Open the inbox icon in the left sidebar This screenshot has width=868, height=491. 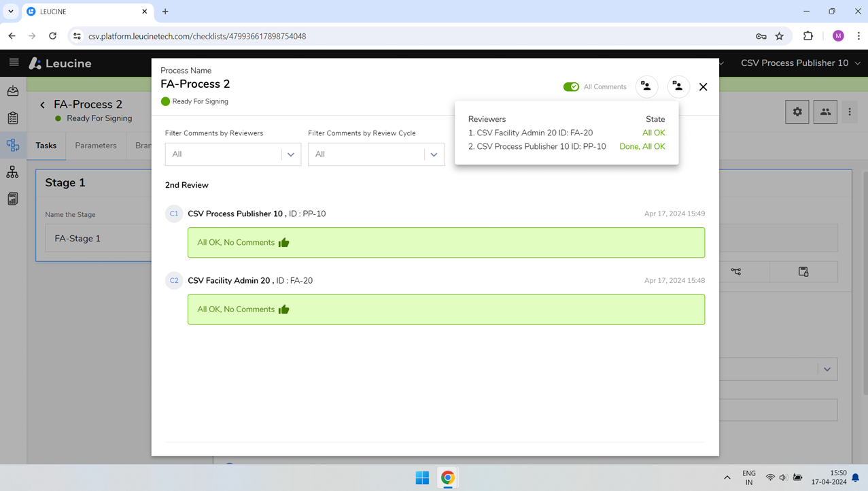[x=13, y=91]
